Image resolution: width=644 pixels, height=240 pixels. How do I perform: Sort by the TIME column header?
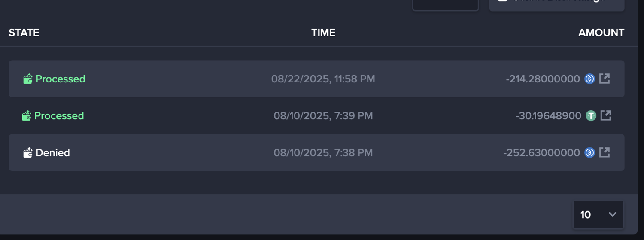point(323,33)
